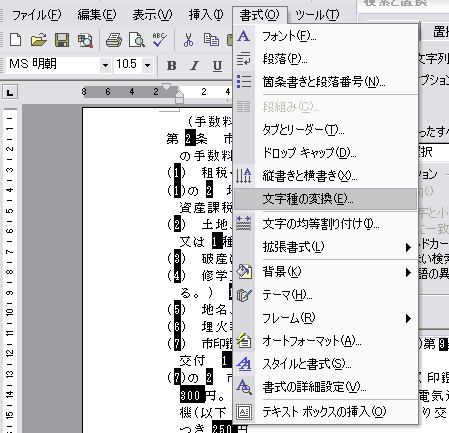Click the 第 2 条 heading text

coord(187,139)
